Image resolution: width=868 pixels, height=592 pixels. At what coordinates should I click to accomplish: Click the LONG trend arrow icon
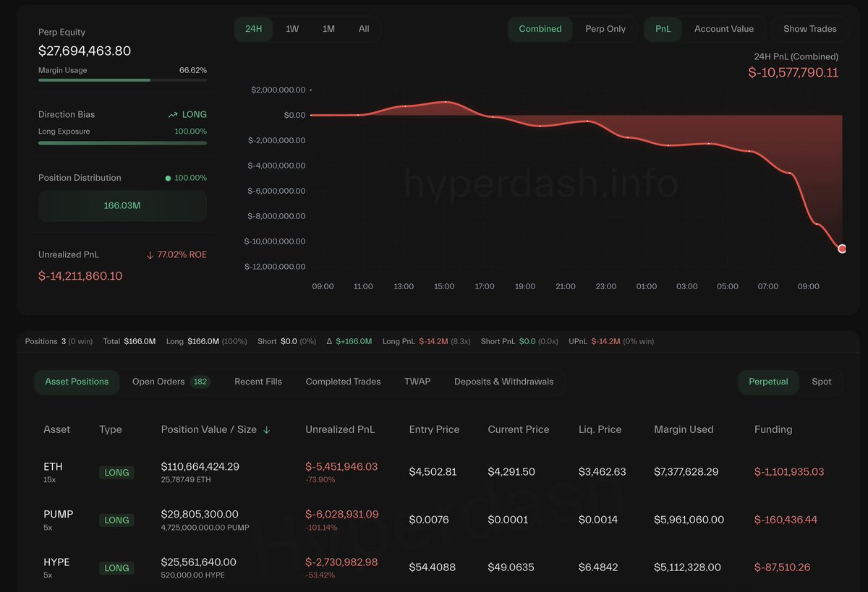tap(173, 115)
